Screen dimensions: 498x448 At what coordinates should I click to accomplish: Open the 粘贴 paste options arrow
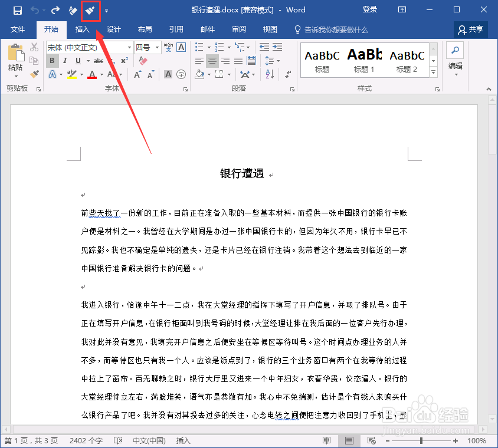(x=15, y=76)
